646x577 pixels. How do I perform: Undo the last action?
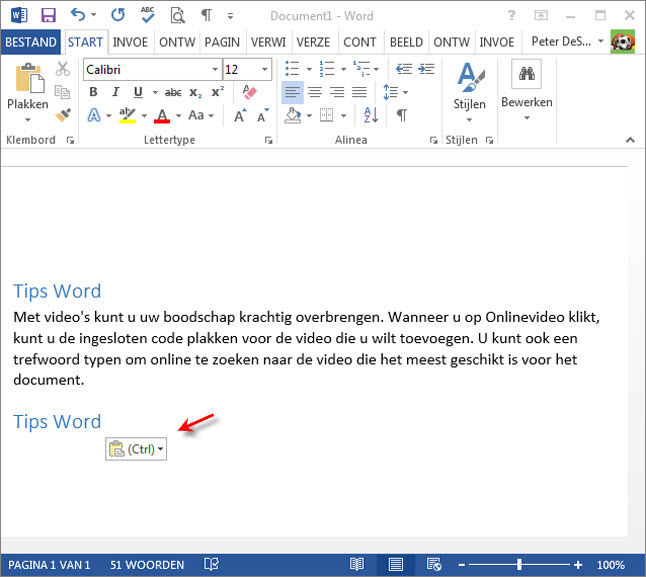point(78,15)
